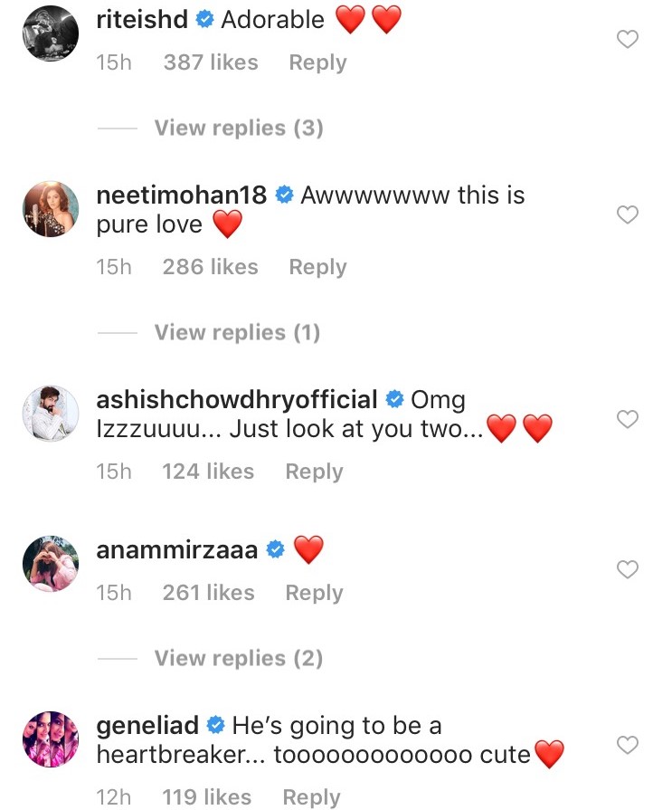Screen dimensions: 672x810
Task: Like the riteishd comment with heart icon
Action: (x=627, y=39)
